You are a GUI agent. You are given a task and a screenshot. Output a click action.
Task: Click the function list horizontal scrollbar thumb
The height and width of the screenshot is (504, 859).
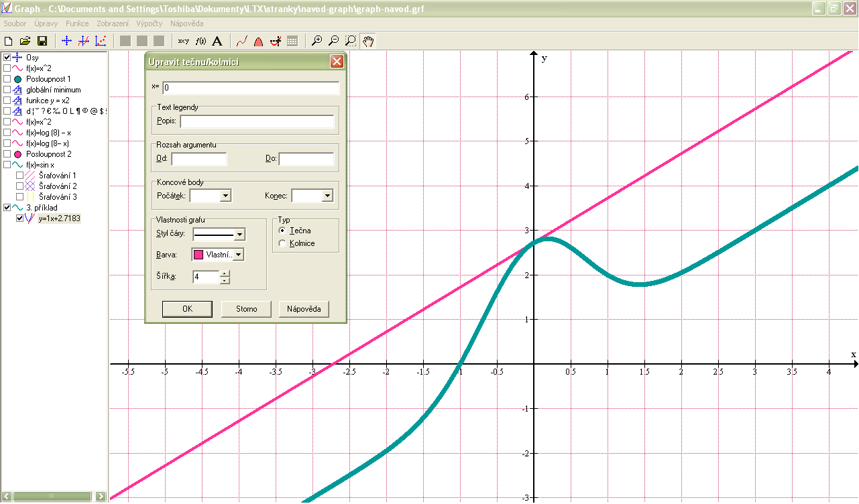coord(52,497)
